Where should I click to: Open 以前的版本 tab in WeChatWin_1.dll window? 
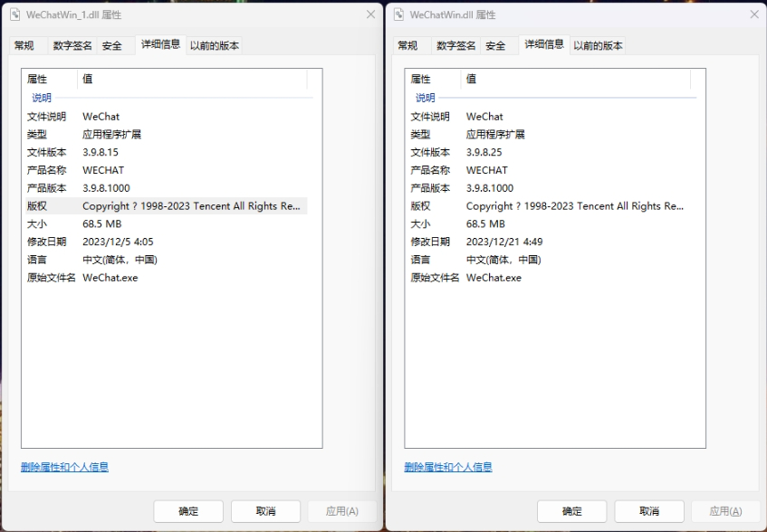(215, 45)
